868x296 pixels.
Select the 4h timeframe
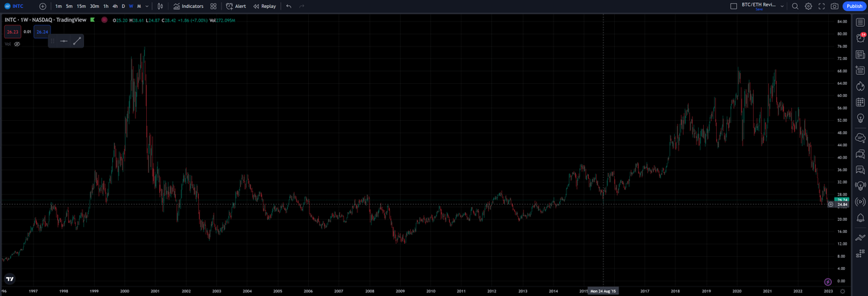(x=115, y=6)
